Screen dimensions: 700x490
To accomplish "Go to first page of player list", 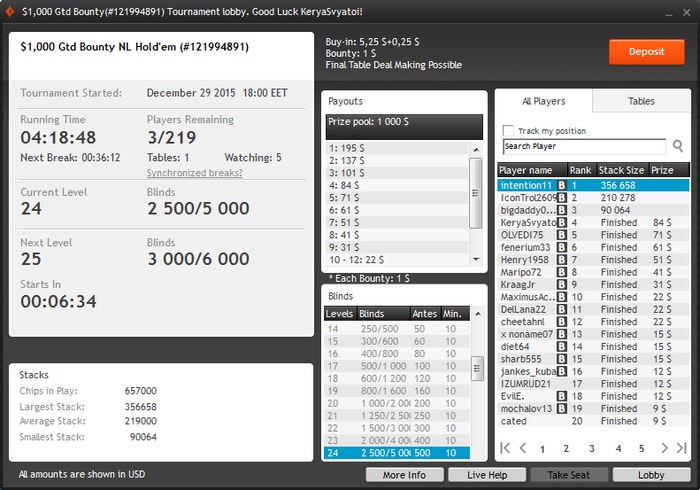I will 505,448.
